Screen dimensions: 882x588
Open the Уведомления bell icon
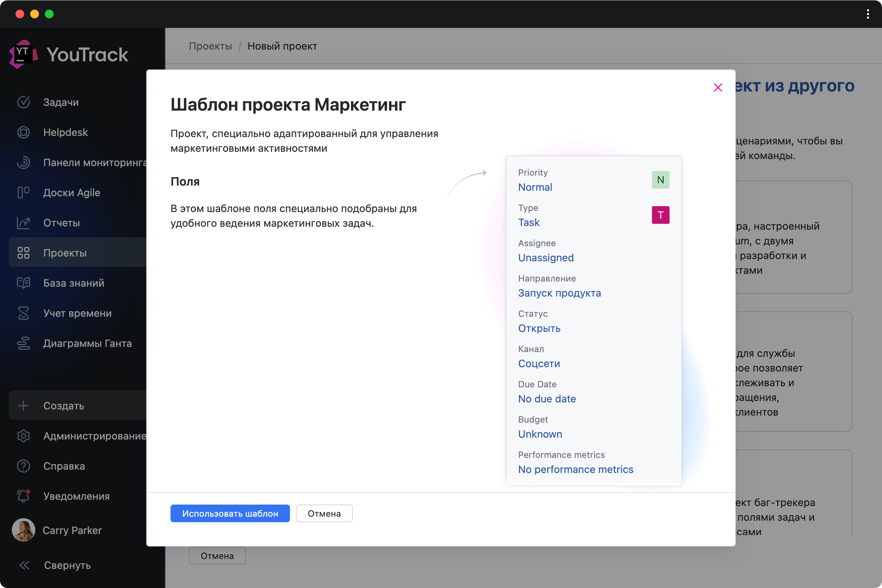pos(23,496)
